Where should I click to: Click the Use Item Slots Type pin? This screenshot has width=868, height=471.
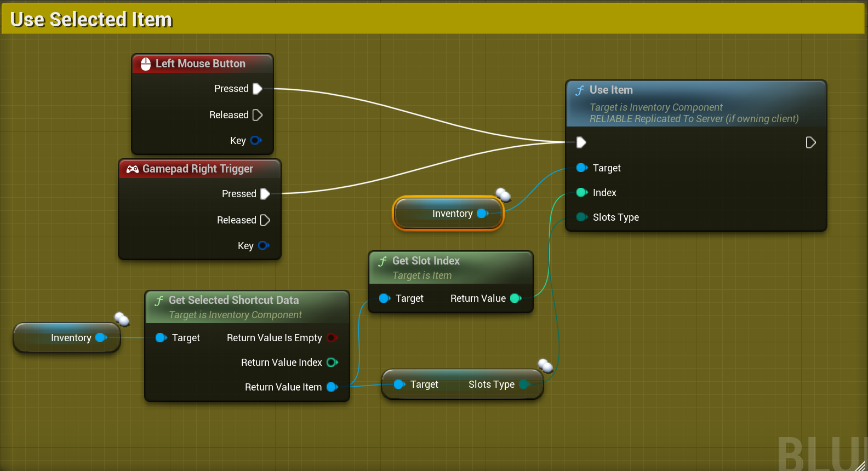[x=582, y=217]
